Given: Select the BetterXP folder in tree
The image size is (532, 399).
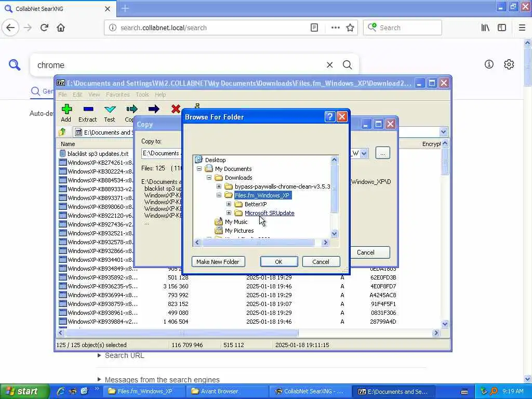Looking at the screenshot, I should tap(256, 204).
